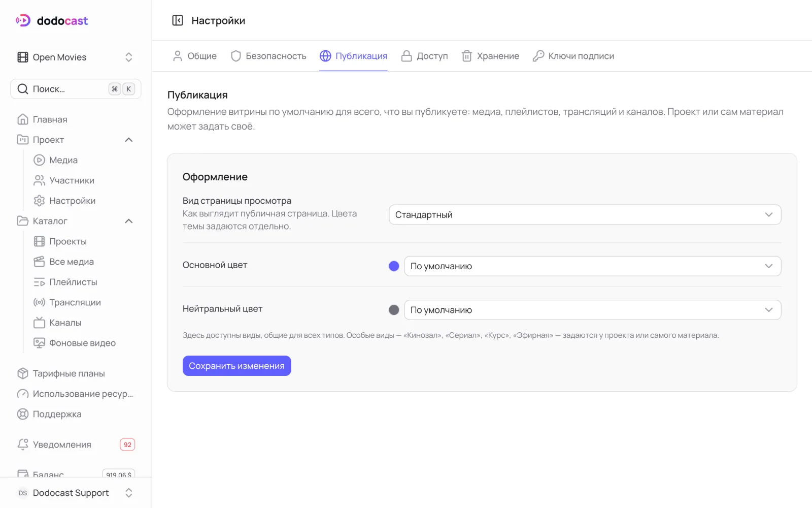Switch to the Хранение tab
Viewport: 812px width, 508px height.
coord(490,56)
